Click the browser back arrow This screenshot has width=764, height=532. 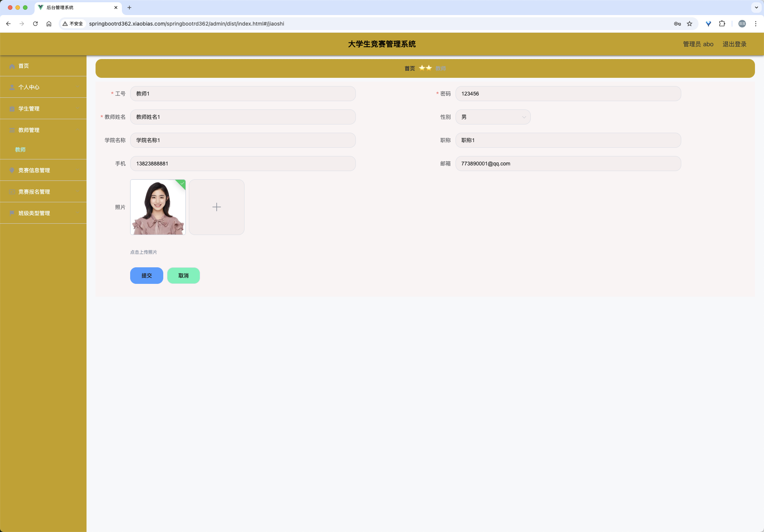tap(8, 24)
